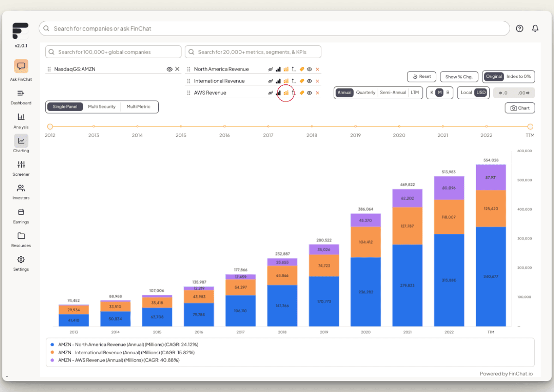Set International Revenue to line chart
554x392 pixels.
click(x=271, y=81)
